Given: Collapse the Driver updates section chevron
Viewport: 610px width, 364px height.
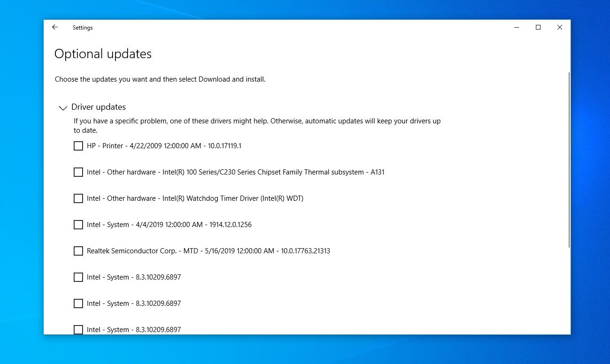Looking at the screenshot, I should (63, 108).
